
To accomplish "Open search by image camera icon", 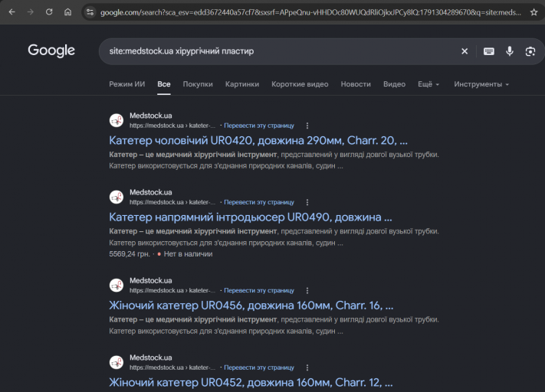I will pos(530,51).
